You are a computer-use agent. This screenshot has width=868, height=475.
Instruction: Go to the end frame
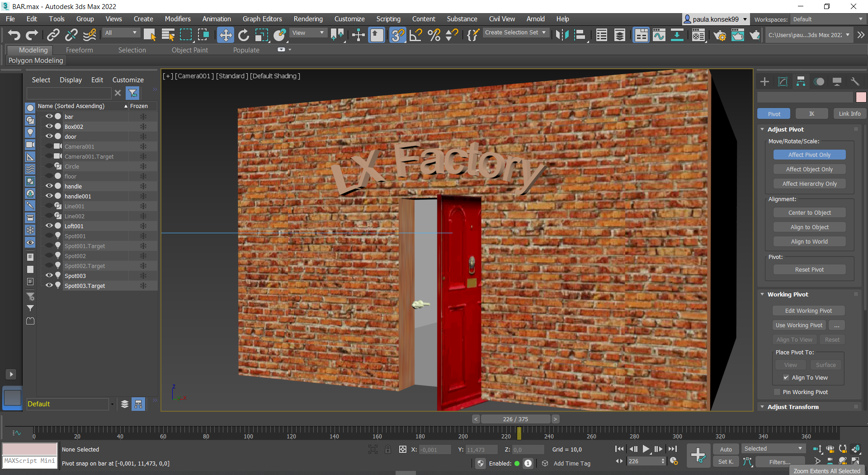[x=673, y=449]
